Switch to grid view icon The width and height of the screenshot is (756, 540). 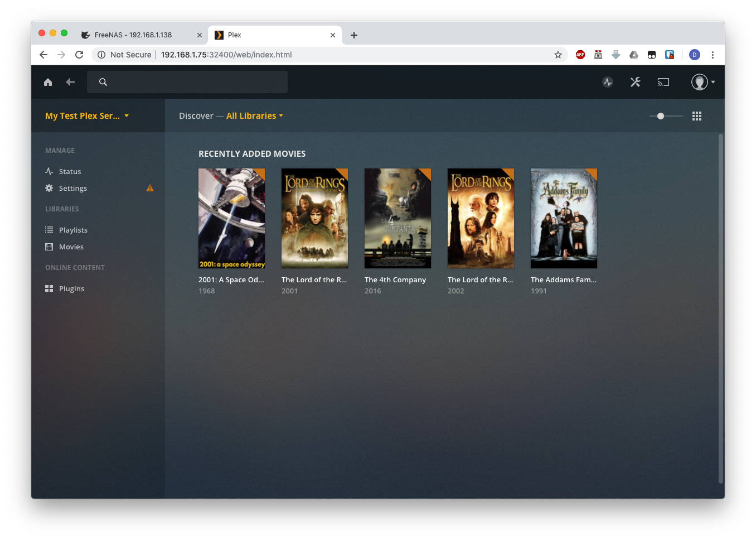[x=697, y=116]
